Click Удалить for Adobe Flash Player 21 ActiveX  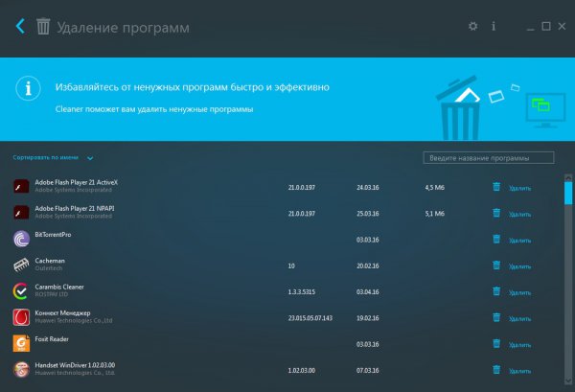pyautogui.click(x=520, y=188)
